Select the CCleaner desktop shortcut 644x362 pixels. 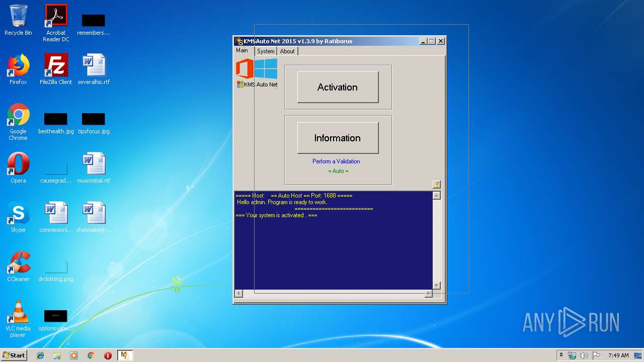(18, 266)
